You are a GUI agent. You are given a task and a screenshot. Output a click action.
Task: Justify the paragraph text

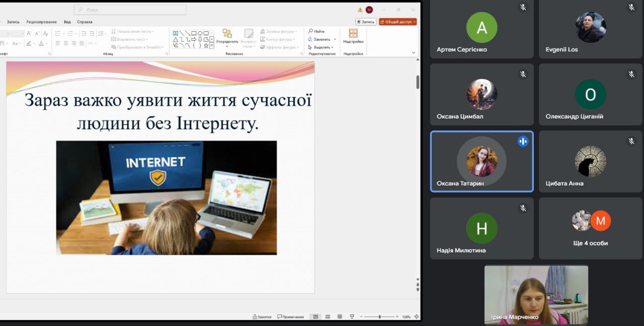point(82,43)
